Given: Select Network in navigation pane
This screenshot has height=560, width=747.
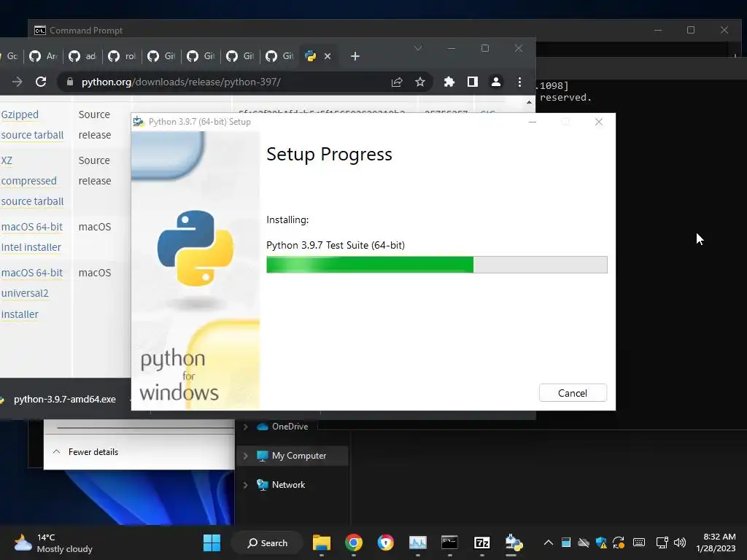Looking at the screenshot, I should 288,485.
